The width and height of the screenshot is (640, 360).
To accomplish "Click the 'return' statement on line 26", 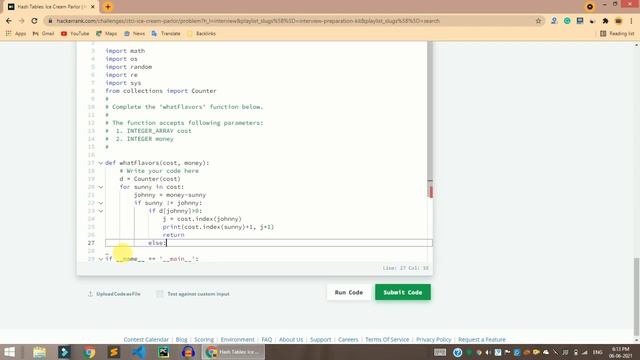I will pos(173,235).
